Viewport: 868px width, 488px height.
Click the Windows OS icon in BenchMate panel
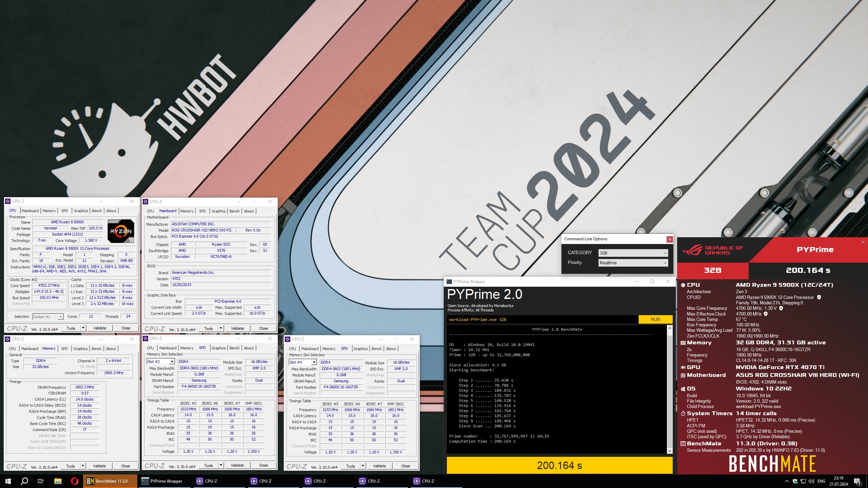tap(683, 389)
